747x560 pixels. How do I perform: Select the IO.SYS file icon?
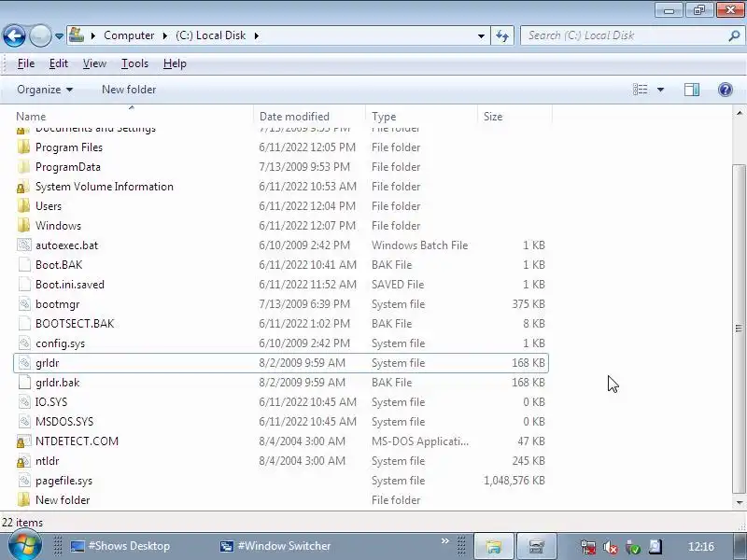[x=24, y=402]
